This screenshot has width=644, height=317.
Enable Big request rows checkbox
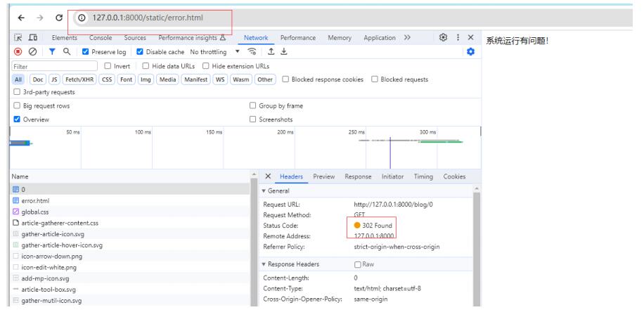point(17,105)
